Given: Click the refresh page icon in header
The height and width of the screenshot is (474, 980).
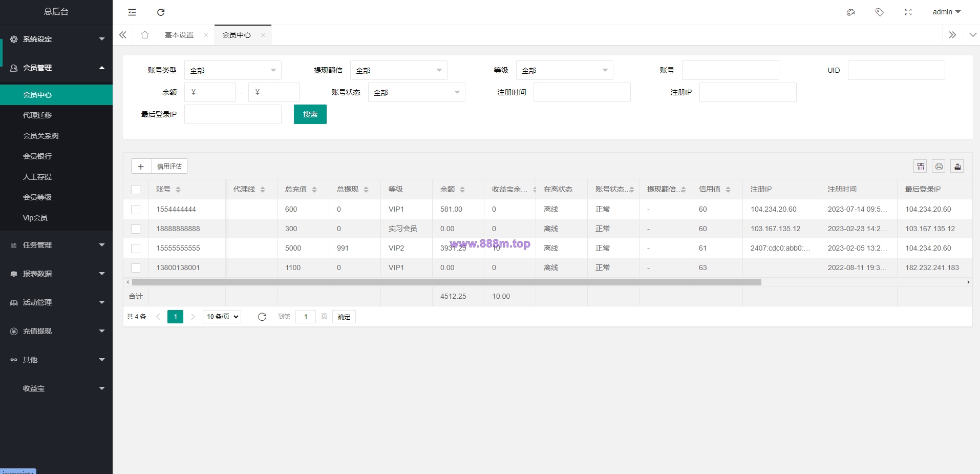Looking at the screenshot, I should coord(161,12).
